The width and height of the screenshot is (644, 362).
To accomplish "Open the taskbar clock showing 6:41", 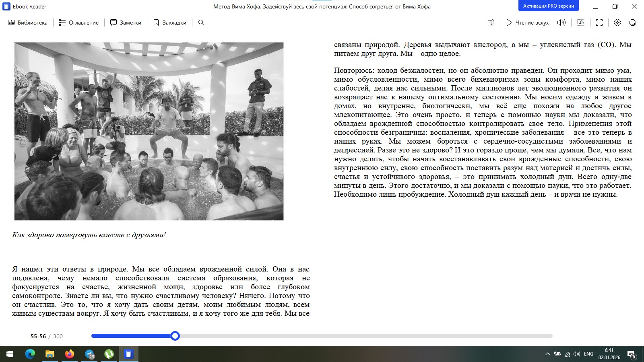I will click(609, 354).
